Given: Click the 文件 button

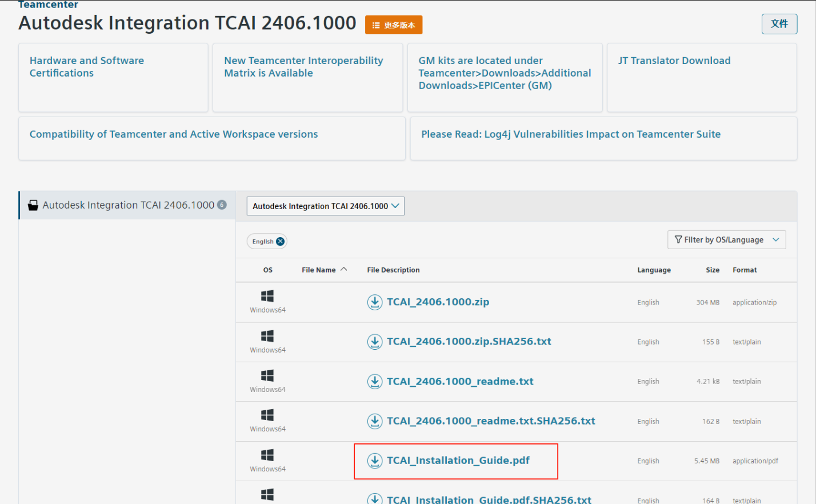Looking at the screenshot, I should 779,24.
